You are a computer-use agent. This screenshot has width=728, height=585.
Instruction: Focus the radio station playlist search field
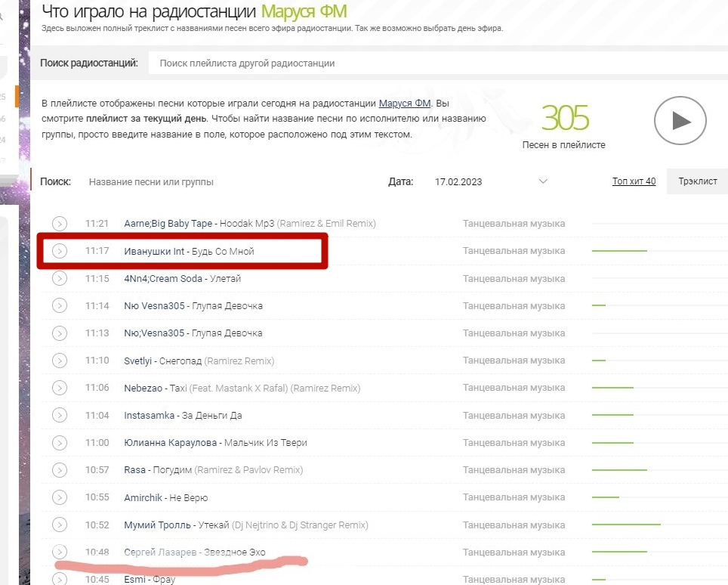coord(438,63)
